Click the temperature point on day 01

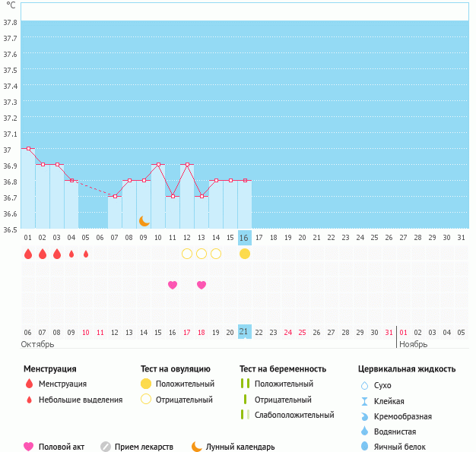[28, 149]
